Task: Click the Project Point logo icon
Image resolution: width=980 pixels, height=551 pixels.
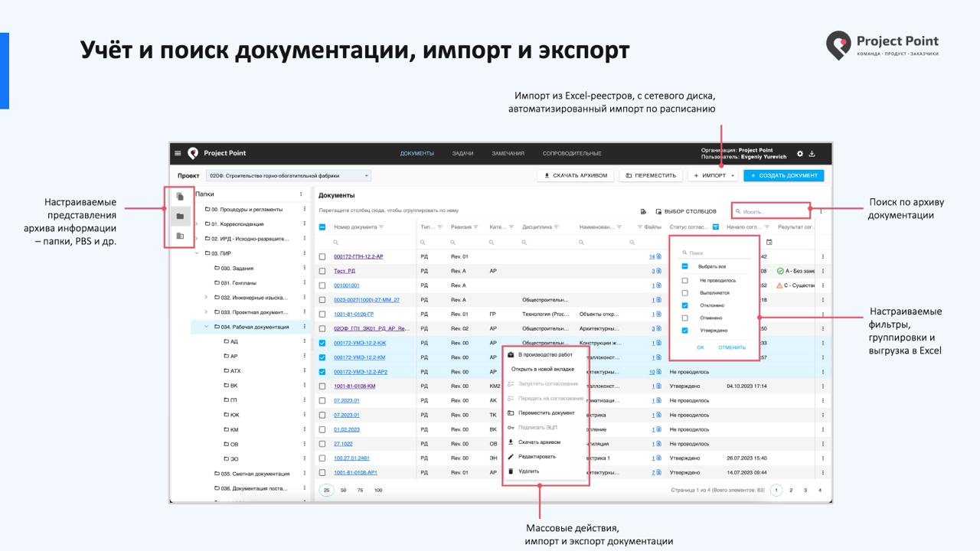Action: (193, 153)
